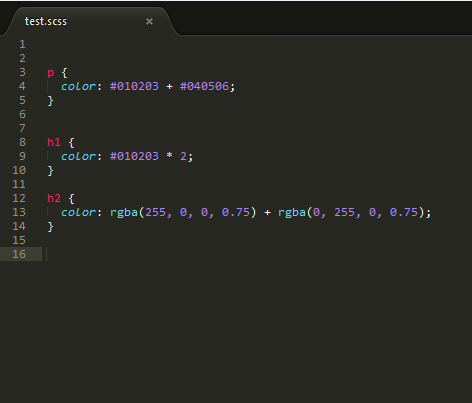
Task: Click line number 13 in the gutter
Action: click(x=19, y=212)
